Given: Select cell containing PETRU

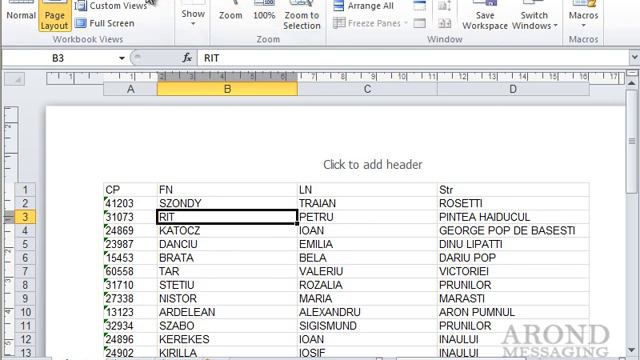Looking at the screenshot, I should point(367,217).
